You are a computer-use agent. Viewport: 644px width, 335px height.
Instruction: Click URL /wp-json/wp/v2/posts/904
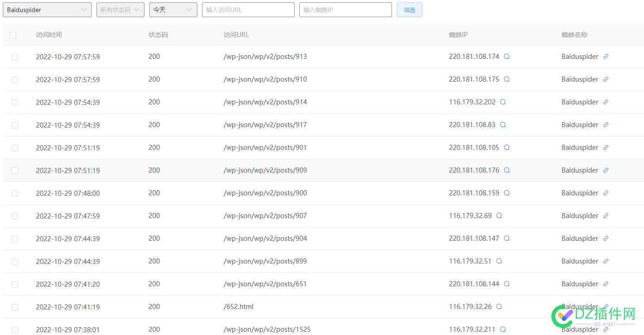click(265, 238)
